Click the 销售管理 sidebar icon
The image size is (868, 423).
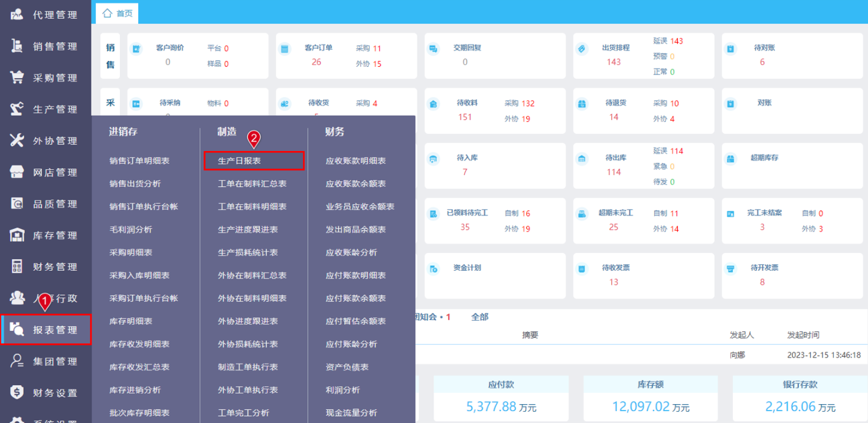[17, 46]
